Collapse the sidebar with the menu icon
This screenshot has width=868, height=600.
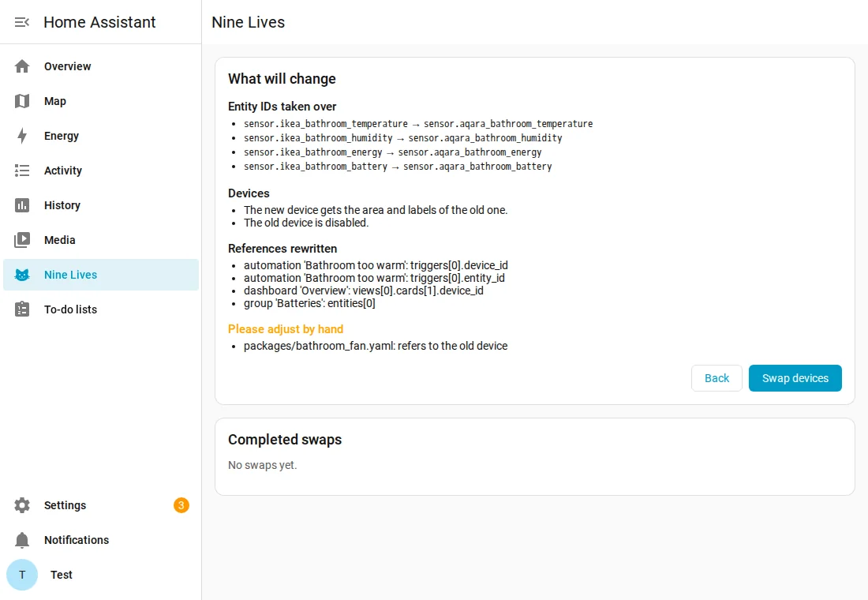pos(21,22)
